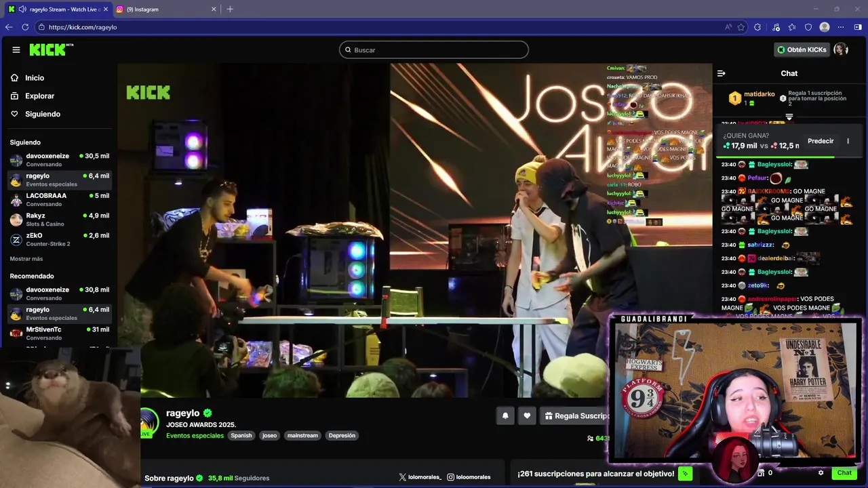Open browser Settings and more menu
Image resolution: width=868 pixels, height=488 pixels.
point(841,27)
